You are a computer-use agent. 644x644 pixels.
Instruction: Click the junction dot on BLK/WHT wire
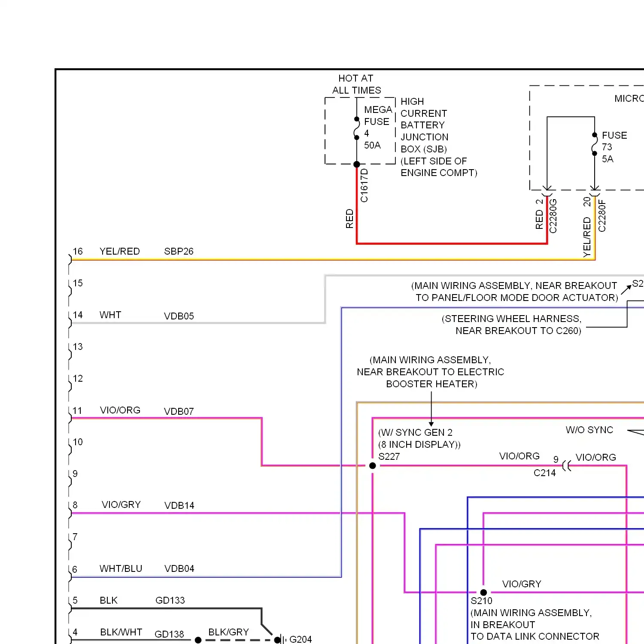198,640
